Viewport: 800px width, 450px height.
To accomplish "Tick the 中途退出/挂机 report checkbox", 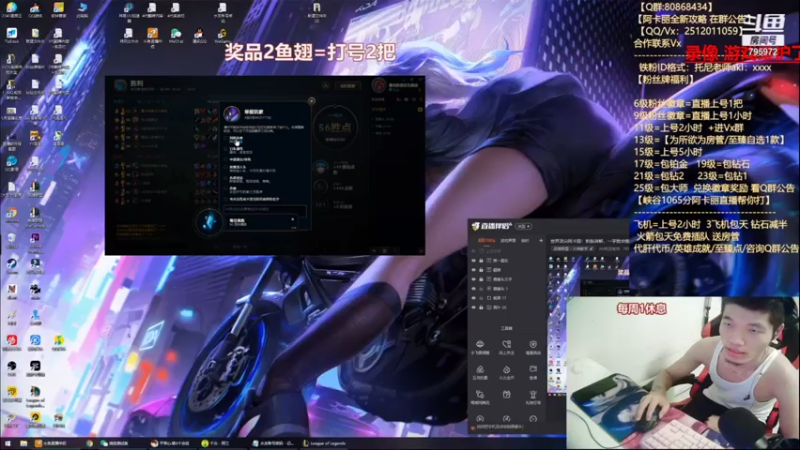I will pos(226,159).
